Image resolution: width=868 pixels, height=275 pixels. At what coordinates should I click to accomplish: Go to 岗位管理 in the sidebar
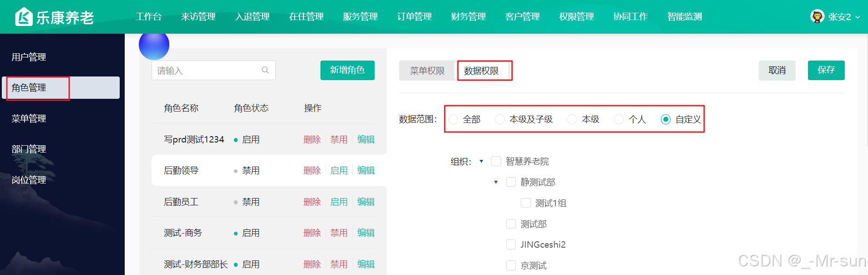coord(29,180)
